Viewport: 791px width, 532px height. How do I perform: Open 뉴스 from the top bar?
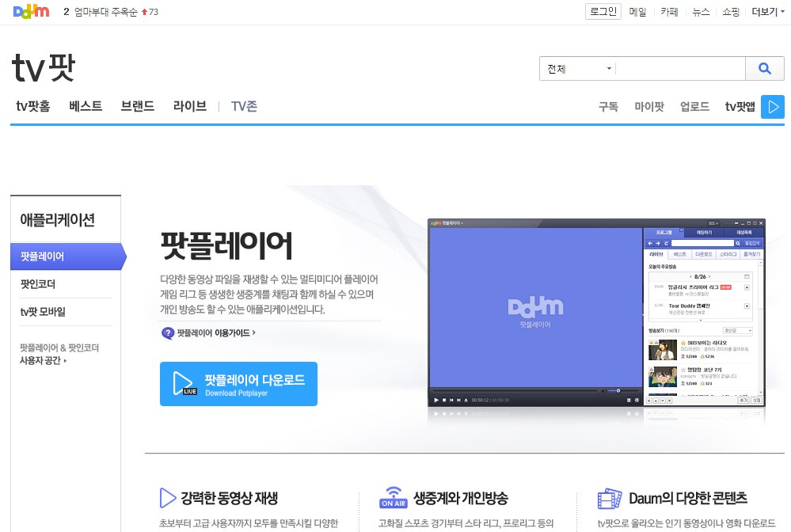[x=700, y=12]
